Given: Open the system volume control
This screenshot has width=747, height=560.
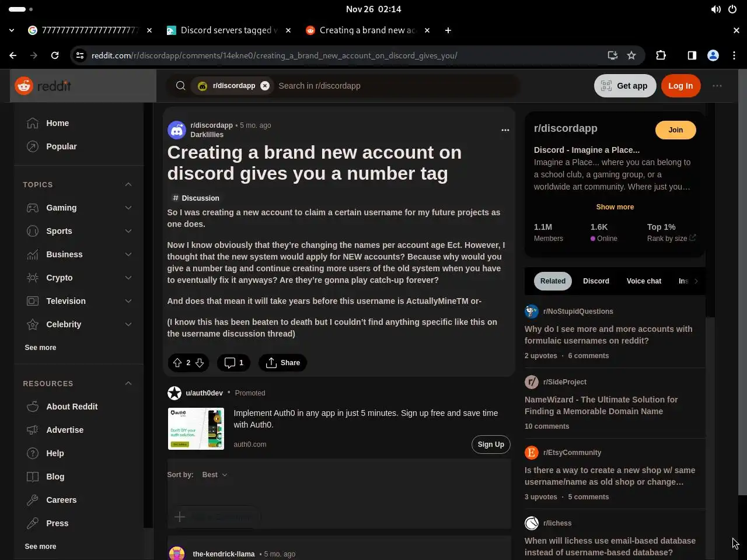Looking at the screenshot, I should pos(715,9).
